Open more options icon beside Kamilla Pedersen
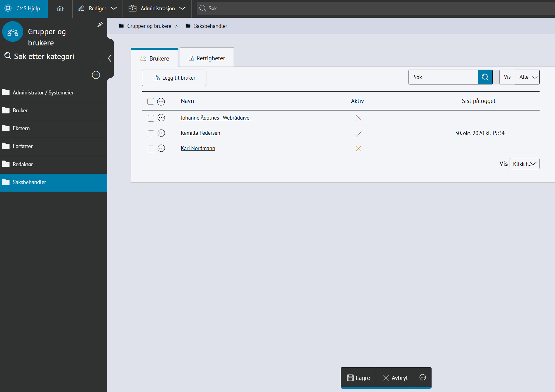This screenshot has width=555, height=392. point(161,133)
